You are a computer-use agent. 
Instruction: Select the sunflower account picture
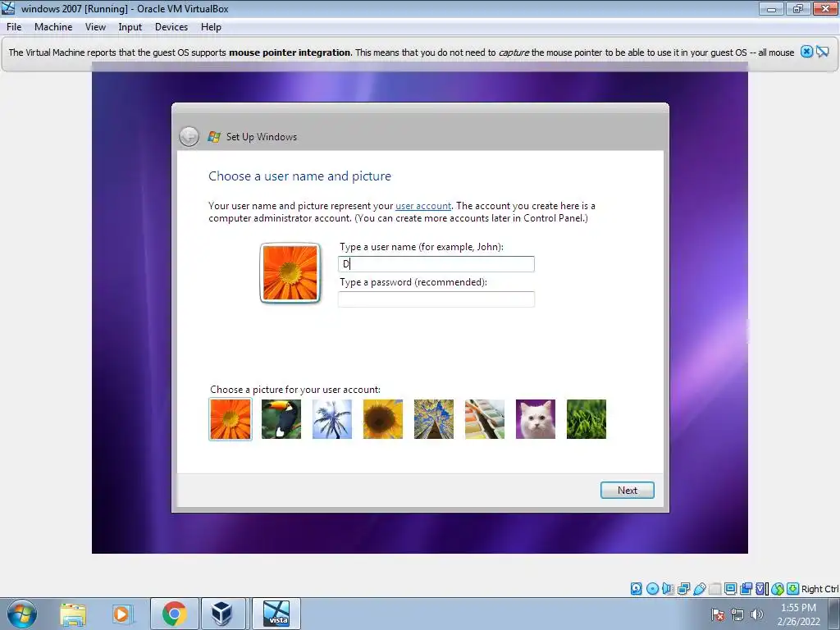[x=383, y=419]
